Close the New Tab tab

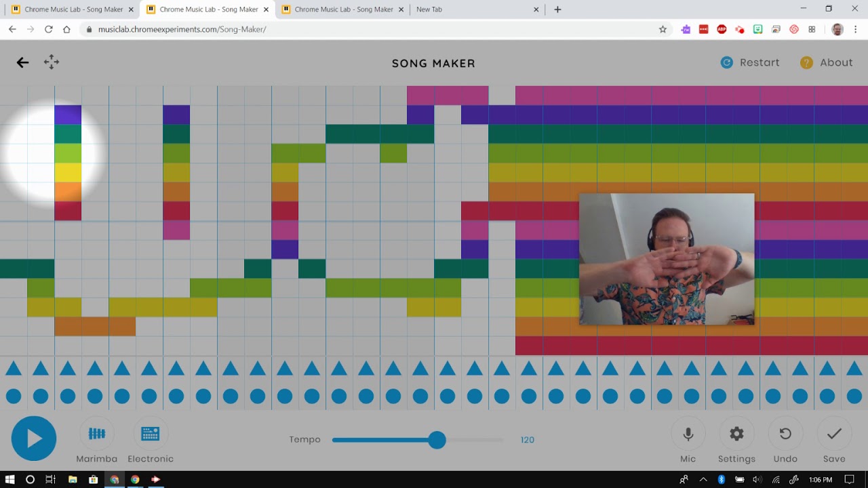(536, 9)
